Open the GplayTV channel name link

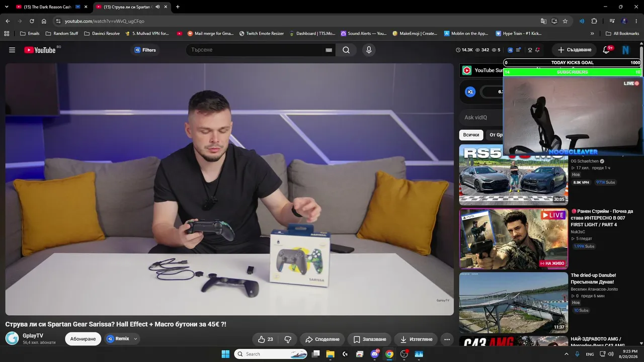pyautogui.click(x=33, y=335)
